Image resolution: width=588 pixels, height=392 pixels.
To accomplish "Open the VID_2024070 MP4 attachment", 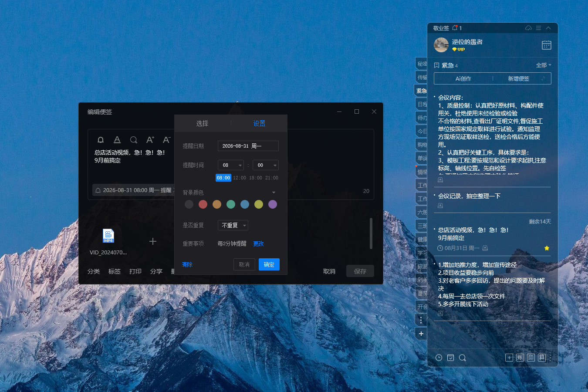I will point(108,236).
